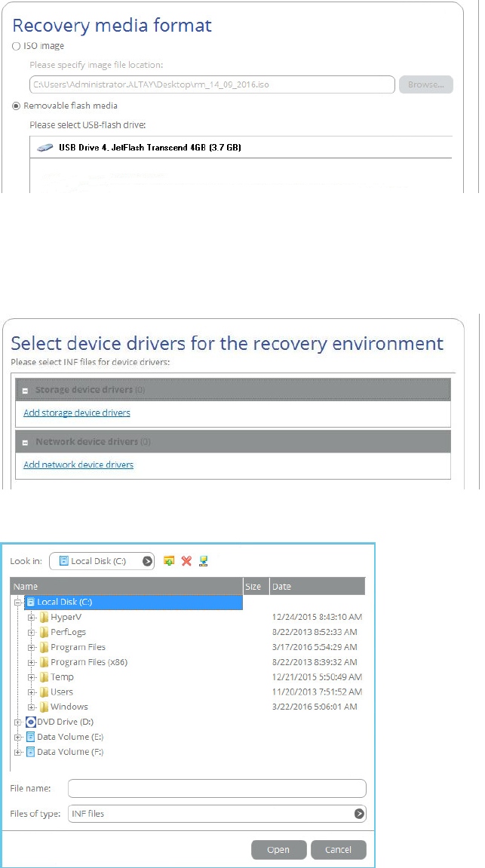
Task: Click the red delete icon
Action: pyautogui.click(x=186, y=561)
